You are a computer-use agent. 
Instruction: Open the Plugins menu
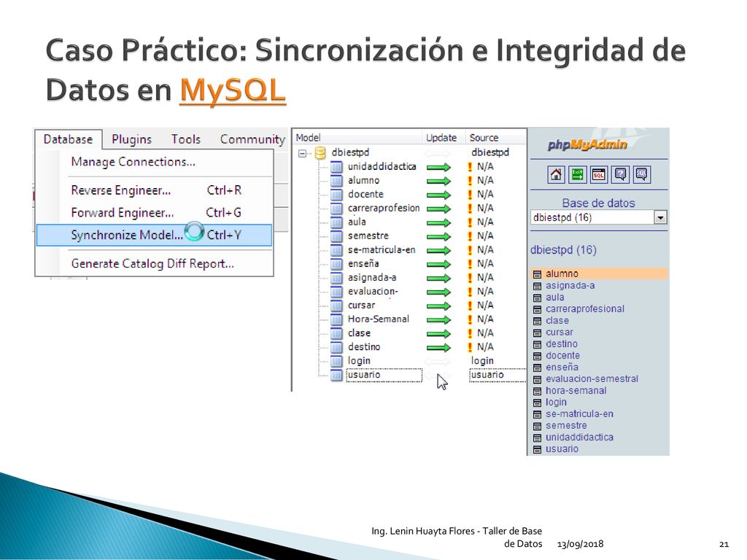(x=131, y=139)
